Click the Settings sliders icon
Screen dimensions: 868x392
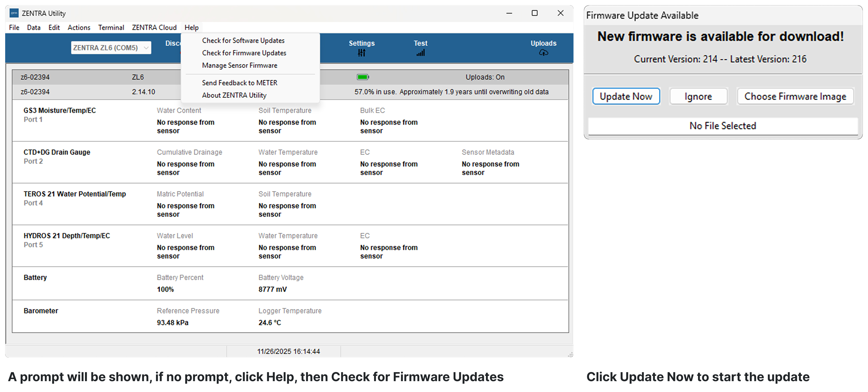(x=361, y=53)
